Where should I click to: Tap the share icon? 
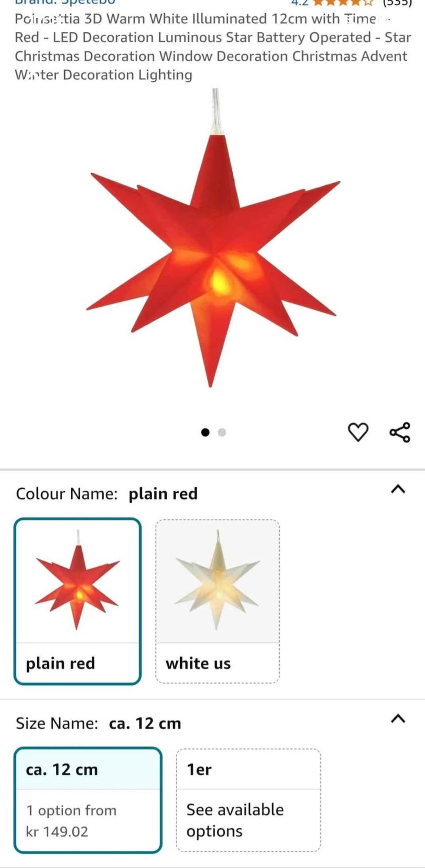point(400,432)
